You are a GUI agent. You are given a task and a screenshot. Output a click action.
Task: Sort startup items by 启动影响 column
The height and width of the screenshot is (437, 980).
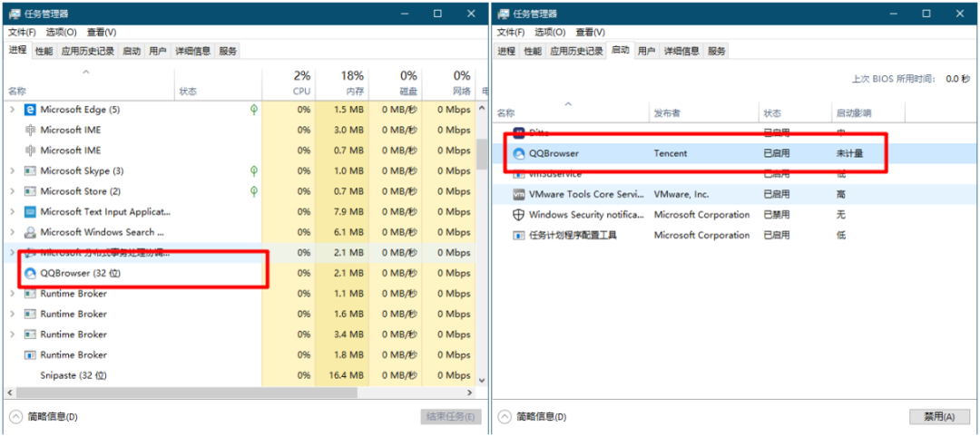(x=868, y=113)
